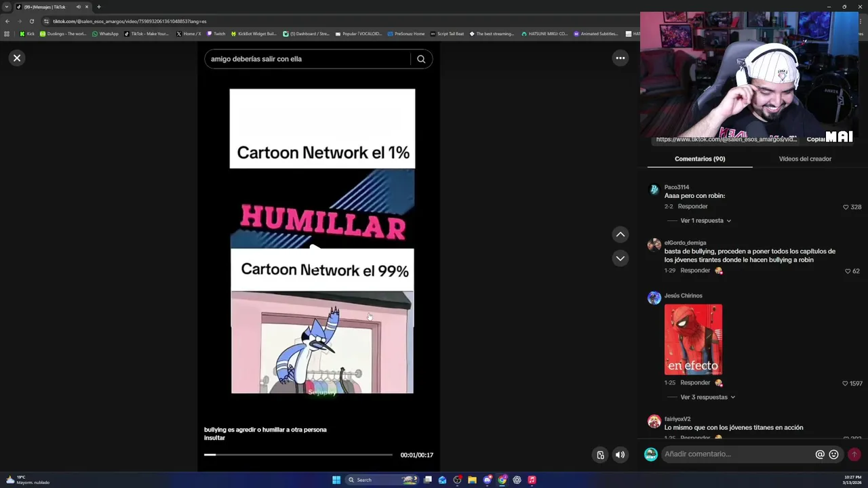Reply to Paco3114's comment via Responder
Screen dimensions: 868x488
point(692,206)
